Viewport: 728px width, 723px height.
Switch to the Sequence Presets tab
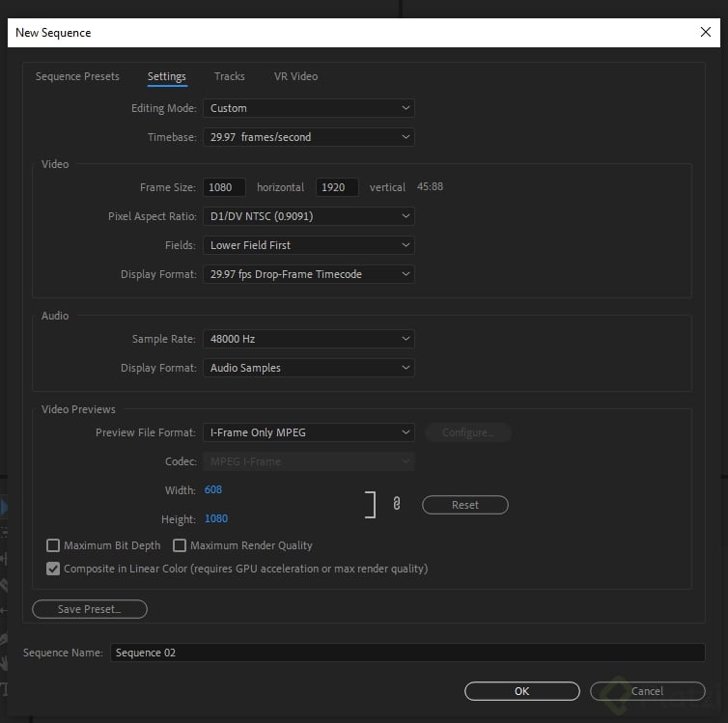[77, 76]
